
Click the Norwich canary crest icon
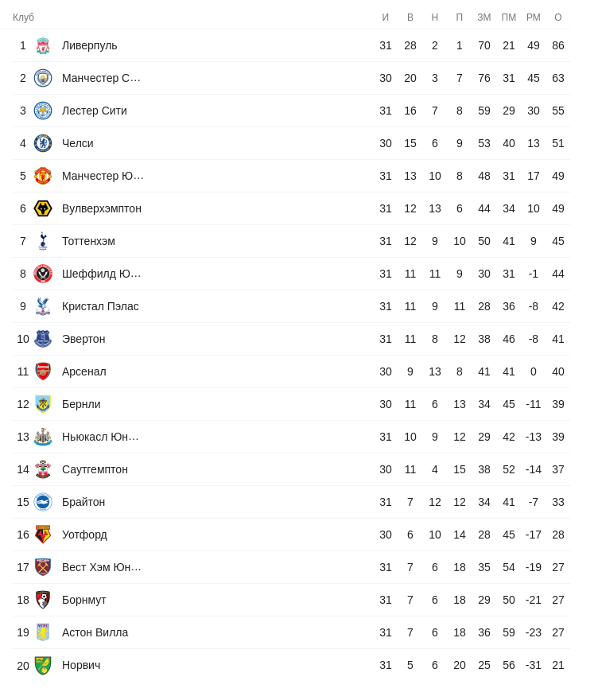point(43,665)
